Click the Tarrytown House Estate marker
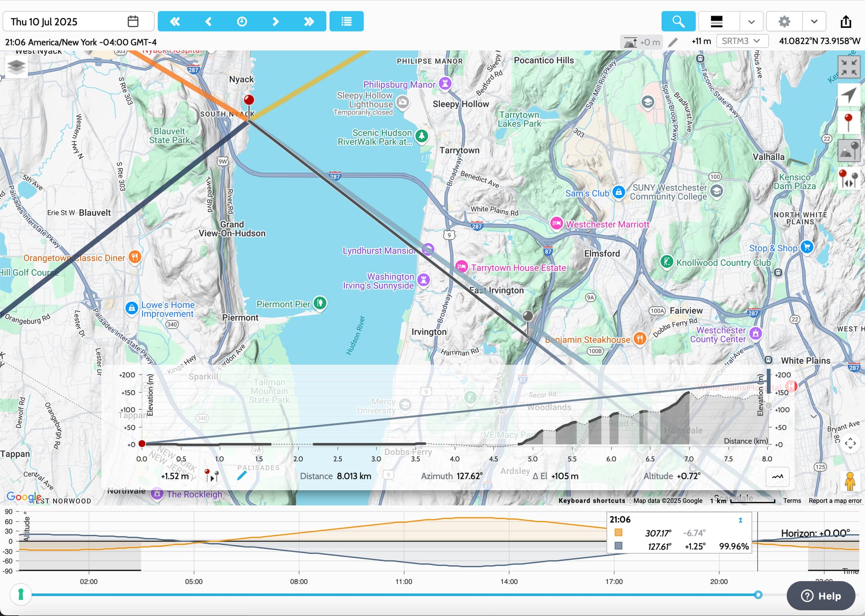This screenshot has height=616, width=865. tap(461, 267)
